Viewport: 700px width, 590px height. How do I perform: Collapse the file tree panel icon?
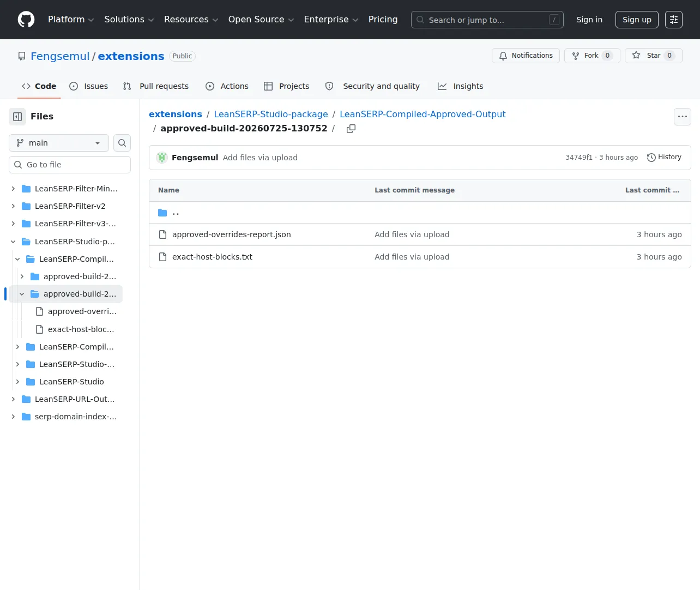[x=17, y=117]
